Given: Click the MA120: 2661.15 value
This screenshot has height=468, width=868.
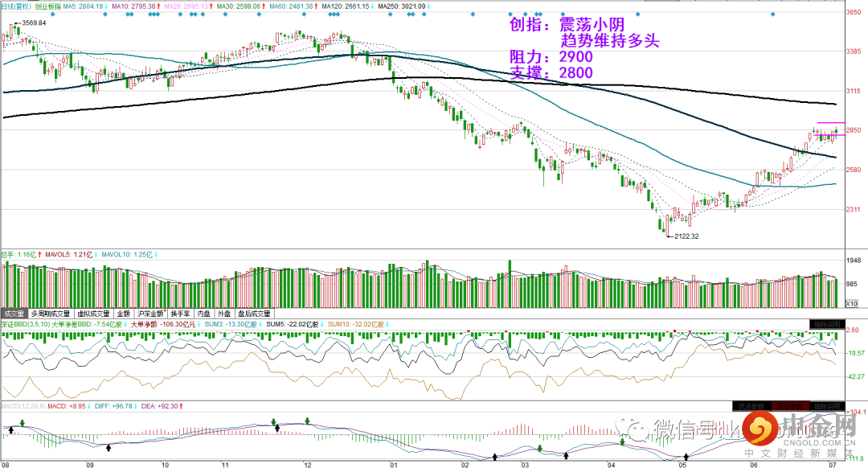Looking at the screenshot, I should click(x=346, y=6).
